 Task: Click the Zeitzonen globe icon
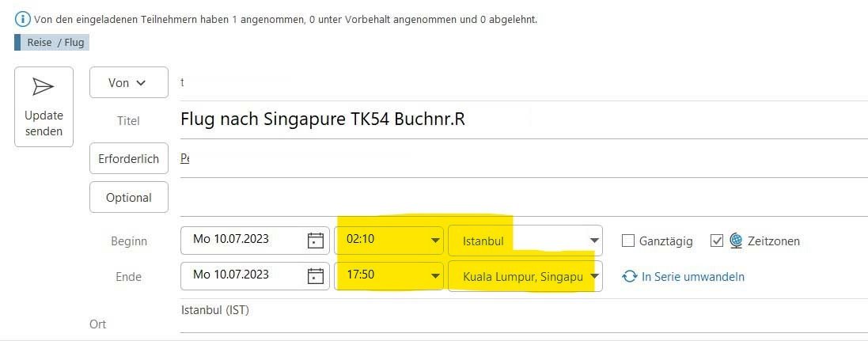tap(736, 241)
